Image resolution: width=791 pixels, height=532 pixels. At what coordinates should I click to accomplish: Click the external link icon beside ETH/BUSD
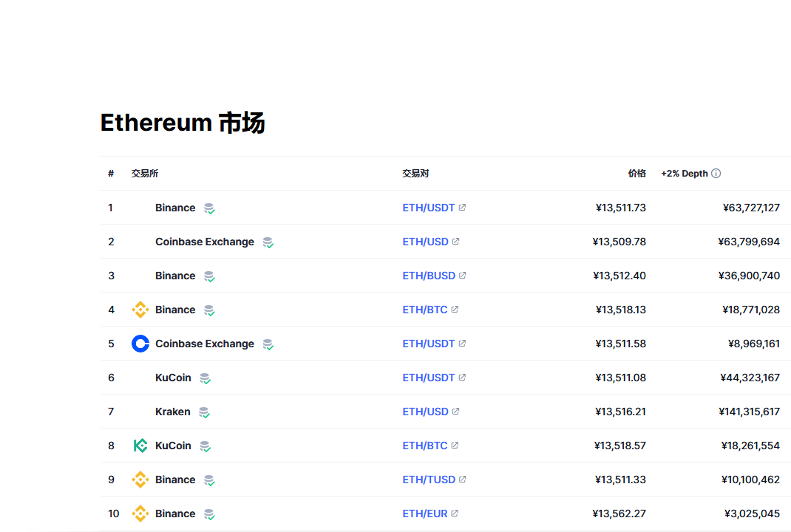point(463,276)
